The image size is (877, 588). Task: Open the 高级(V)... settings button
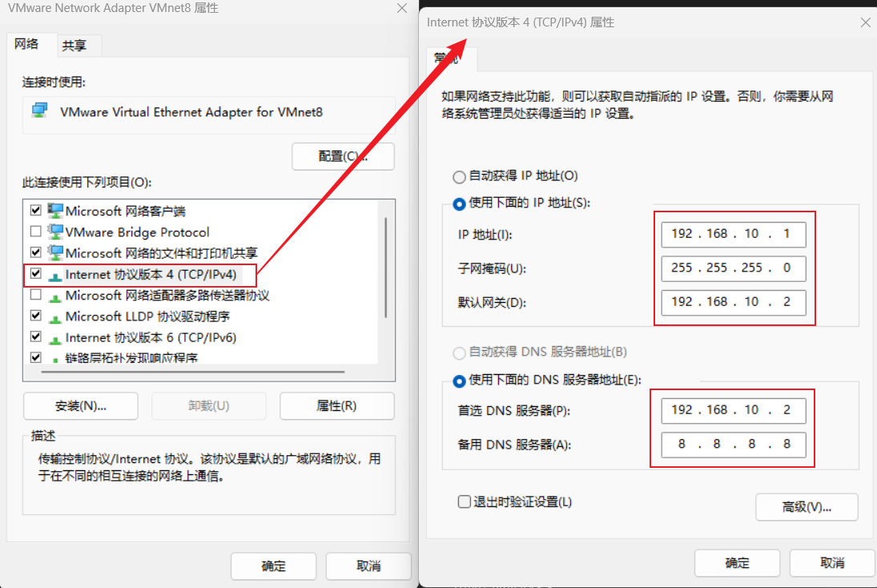(x=807, y=507)
